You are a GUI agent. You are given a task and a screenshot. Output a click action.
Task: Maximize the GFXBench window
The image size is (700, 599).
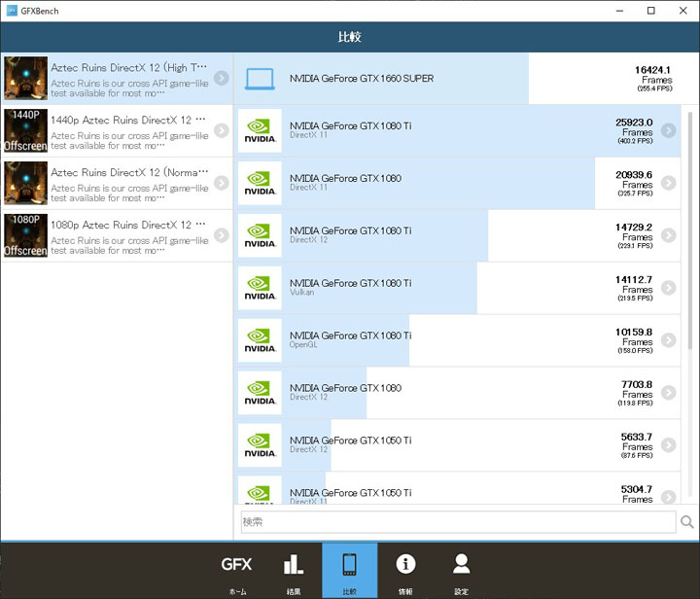click(x=650, y=11)
